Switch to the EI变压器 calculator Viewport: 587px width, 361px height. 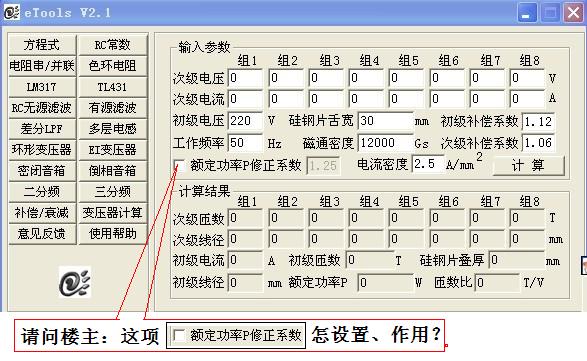click(112, 150)
